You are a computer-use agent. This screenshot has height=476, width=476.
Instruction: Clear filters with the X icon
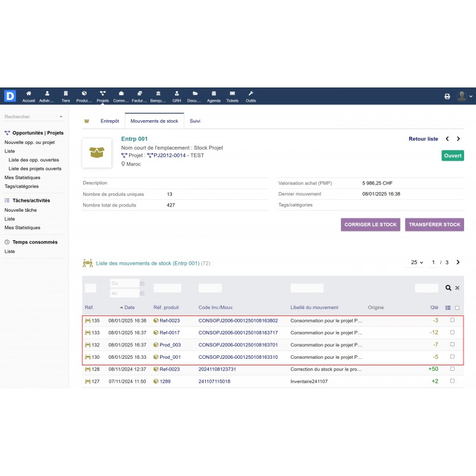point(458,288)
